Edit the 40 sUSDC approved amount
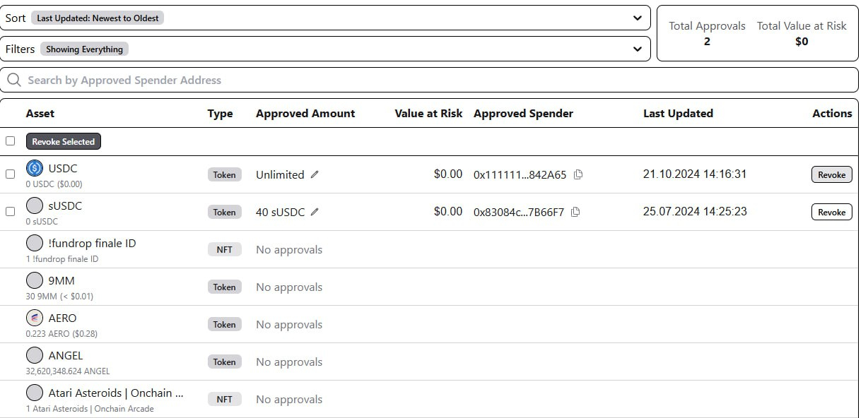Image resolution: width=868 pixels, height=418 pixels. [x=315, y=212]
